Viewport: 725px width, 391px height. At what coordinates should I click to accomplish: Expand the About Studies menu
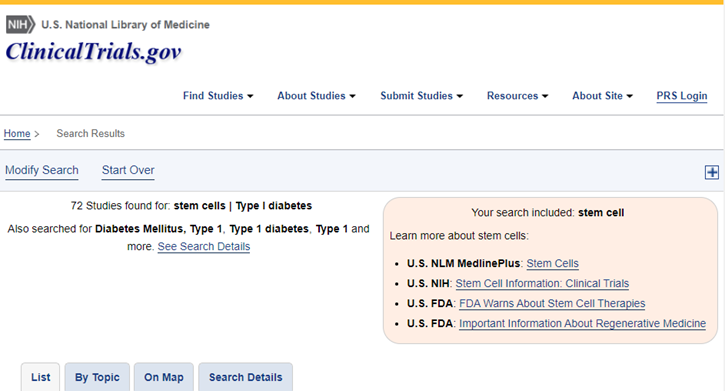(316, 96)
